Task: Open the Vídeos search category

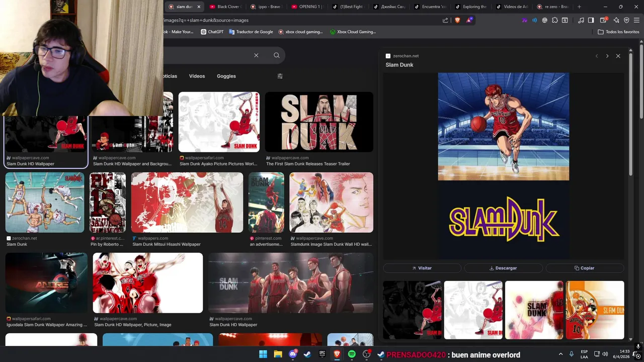Action: point(197,76)
